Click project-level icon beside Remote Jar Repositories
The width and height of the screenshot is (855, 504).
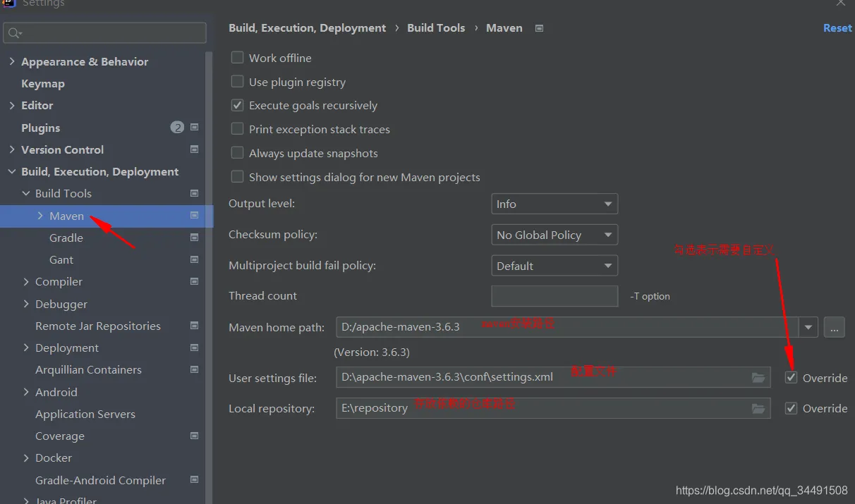coord(195,326)
